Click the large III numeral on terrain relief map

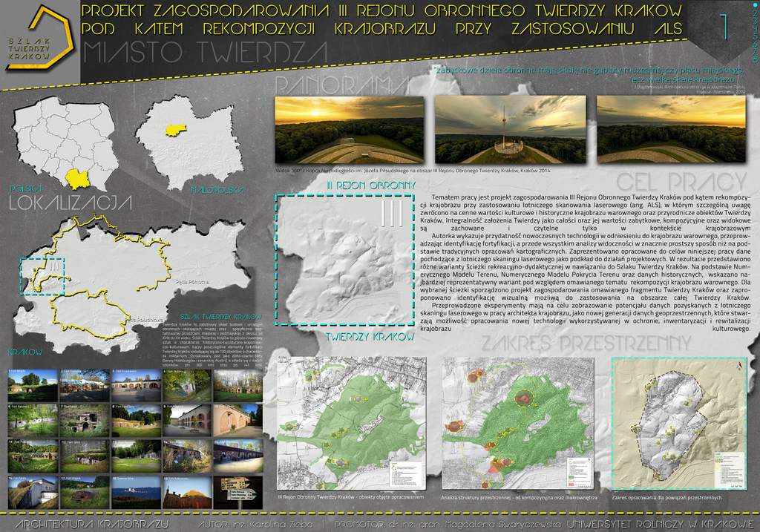[x=391, y=211]
